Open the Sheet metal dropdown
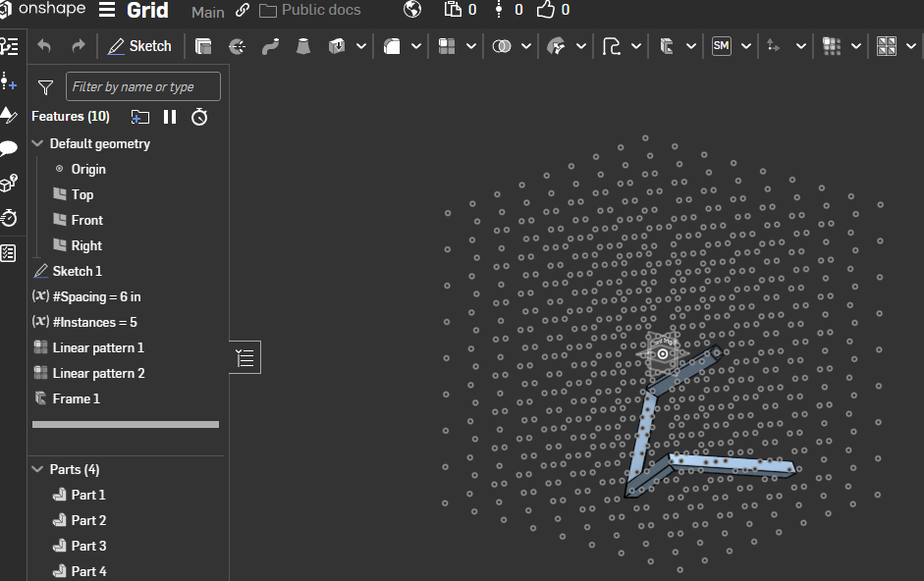 746,46
